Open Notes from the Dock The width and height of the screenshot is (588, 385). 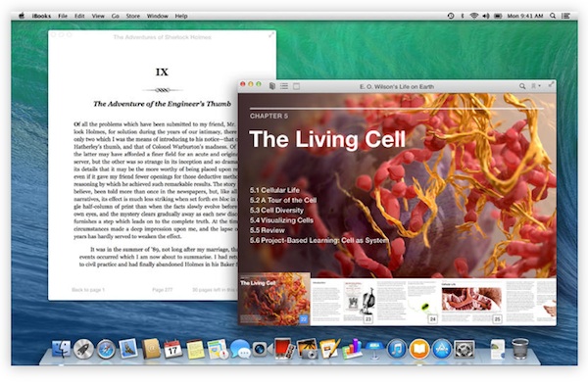pos(195,350)
